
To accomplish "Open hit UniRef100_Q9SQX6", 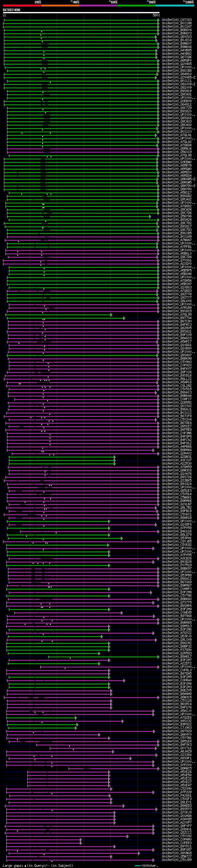I will (x=177, y=118).
